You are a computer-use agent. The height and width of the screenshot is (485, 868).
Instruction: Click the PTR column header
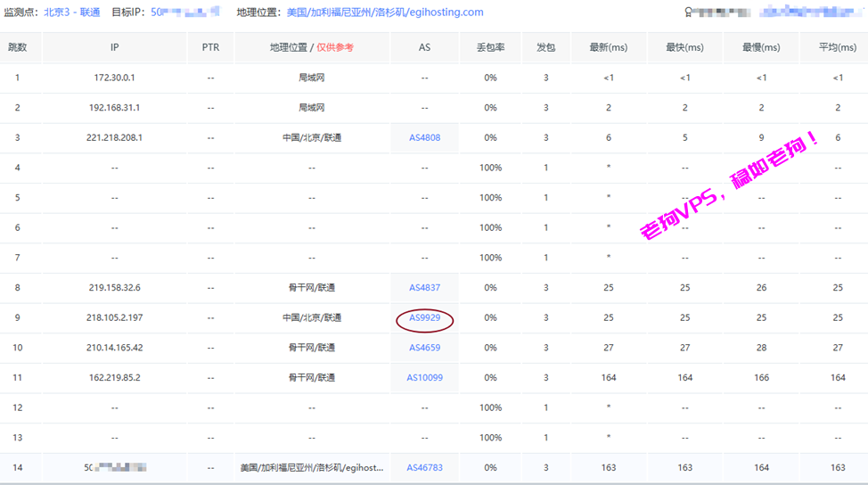coord(210,47)
